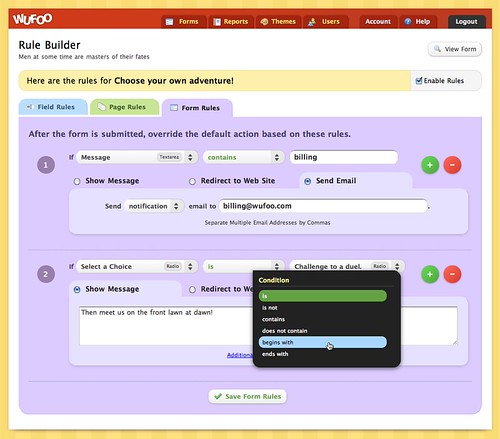Delete rule 2 using the red minus icon
The image size is (500, 439).
[x=452, y=274]
